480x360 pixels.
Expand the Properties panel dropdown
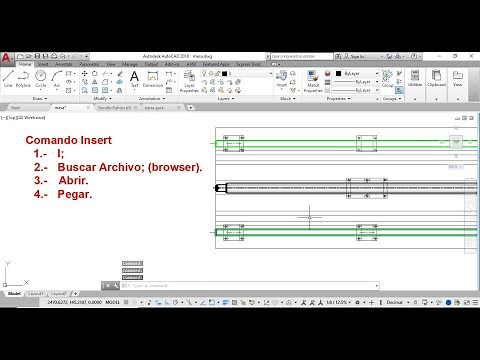pos(338,99)
